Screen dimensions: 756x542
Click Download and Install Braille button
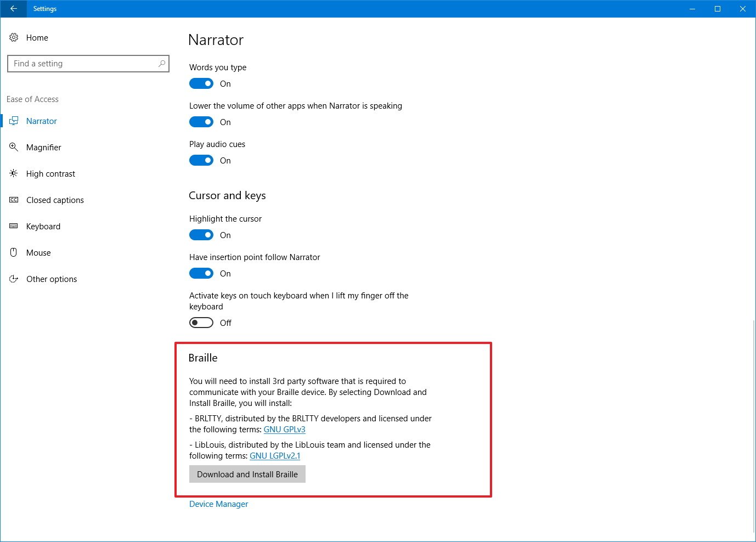pos(247,474)
